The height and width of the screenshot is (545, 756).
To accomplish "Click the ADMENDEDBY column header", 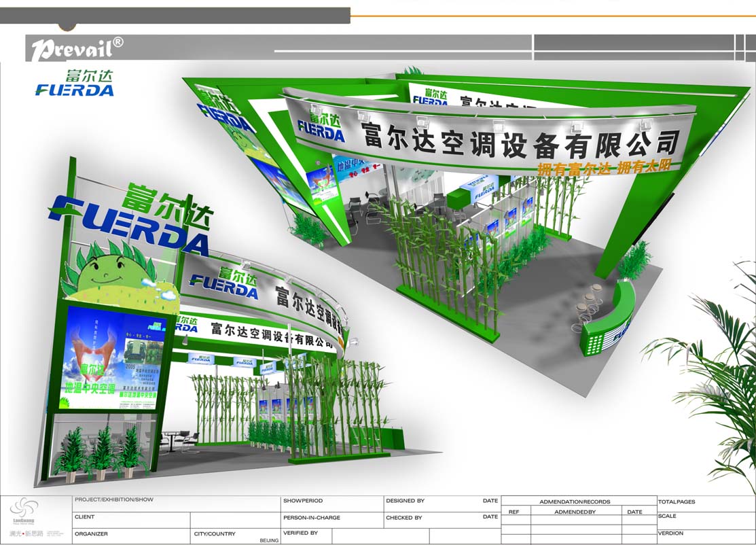I will [575, 512].
